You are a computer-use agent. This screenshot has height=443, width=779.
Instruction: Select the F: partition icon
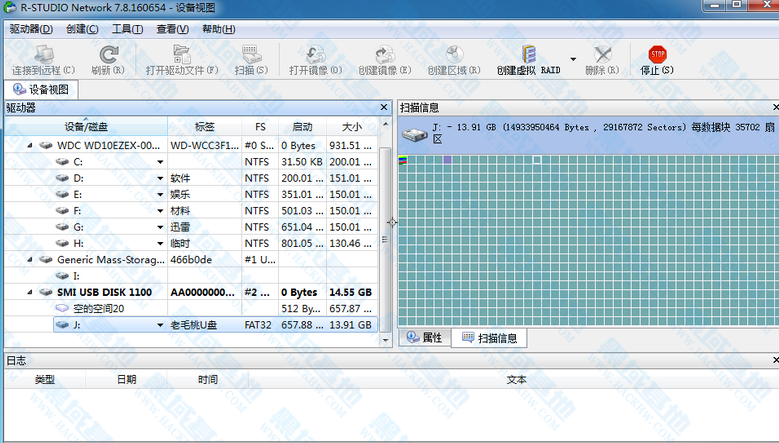tap(62, 211)
